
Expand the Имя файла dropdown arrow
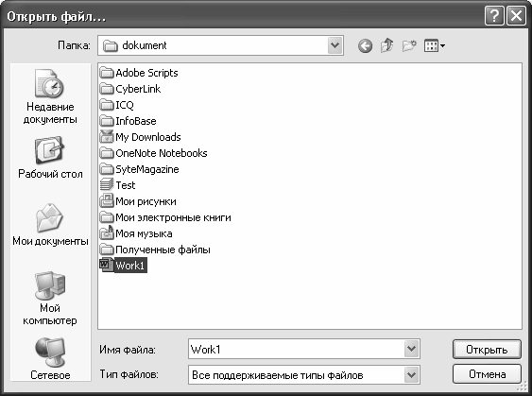pos(411,349)
